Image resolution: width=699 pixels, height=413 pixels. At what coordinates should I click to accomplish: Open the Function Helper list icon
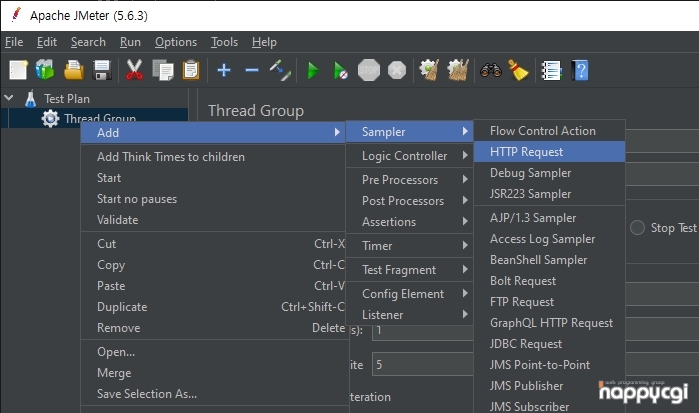pyautogui.click(x=551, y=70)
